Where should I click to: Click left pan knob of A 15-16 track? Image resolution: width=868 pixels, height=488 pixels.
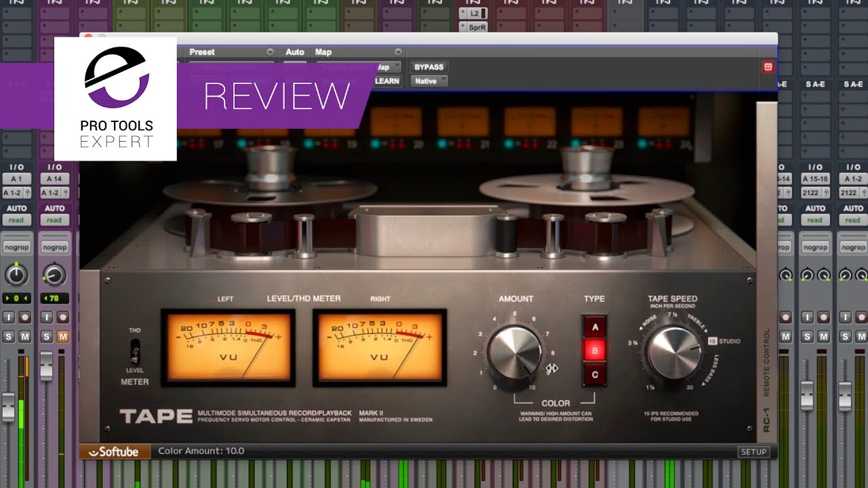point(807,274)
